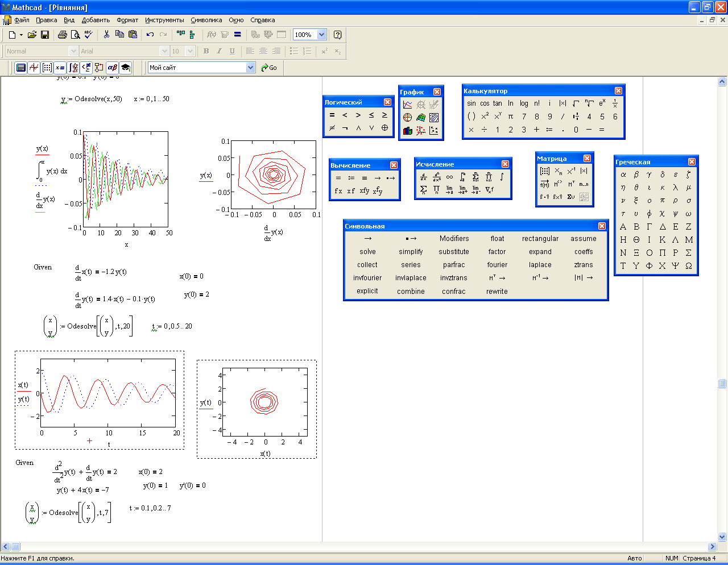
Task: Toggle the Matrix palette from the math toolbar
Action: coord(47,68)
